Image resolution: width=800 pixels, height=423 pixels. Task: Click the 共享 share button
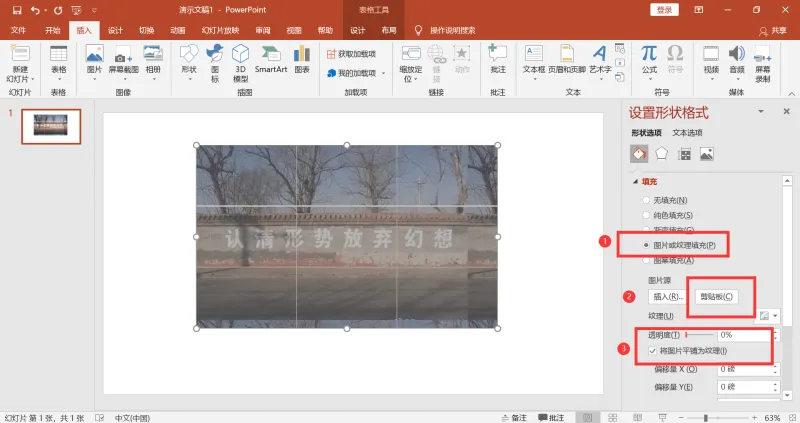coord(772,31)
